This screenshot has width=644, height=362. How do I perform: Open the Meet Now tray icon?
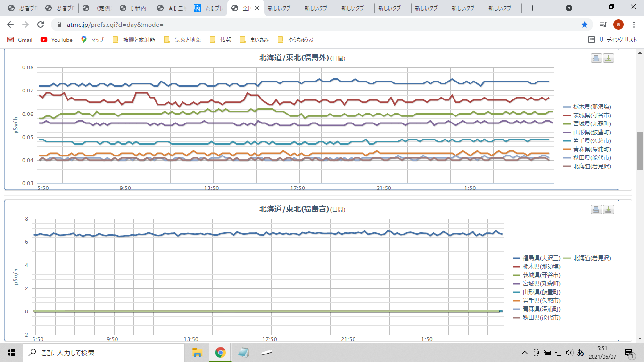[x=536, y=353]
